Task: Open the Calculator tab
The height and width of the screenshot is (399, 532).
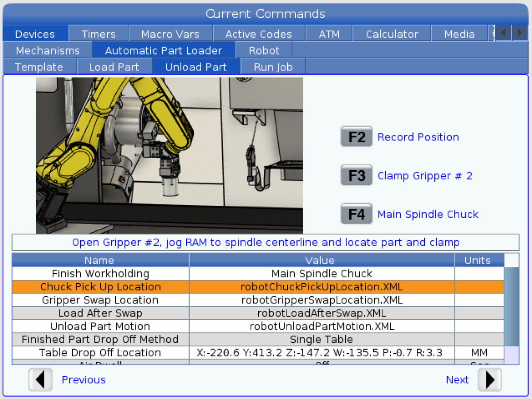Action: click(x=391, y=34)
